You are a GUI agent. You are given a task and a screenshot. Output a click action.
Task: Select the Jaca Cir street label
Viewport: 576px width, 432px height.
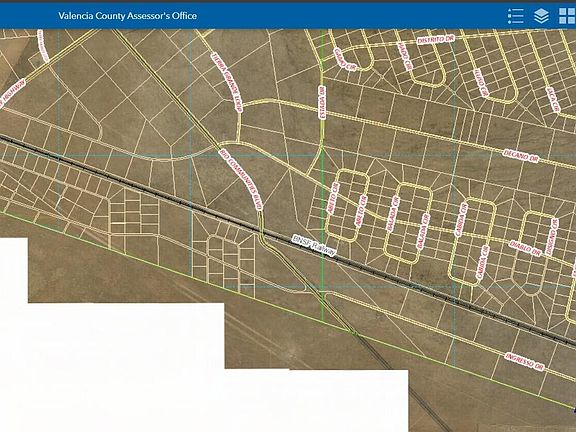[x=552, y=99]
